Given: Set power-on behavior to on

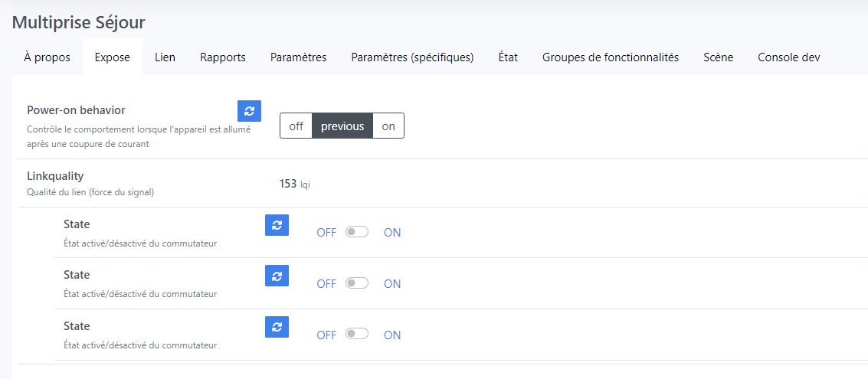Looking at the screenshot, I should [x=388, y=126].
